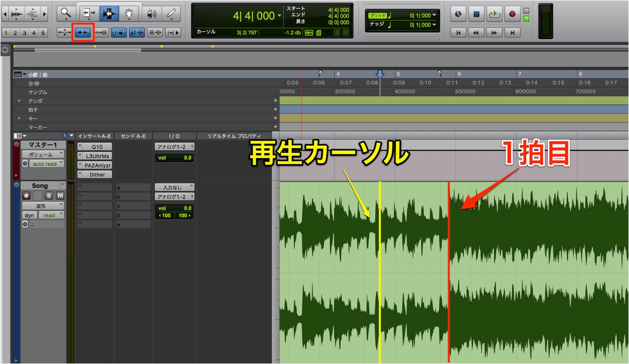
Task: Select the Trim tool
Action: point(89,14)
